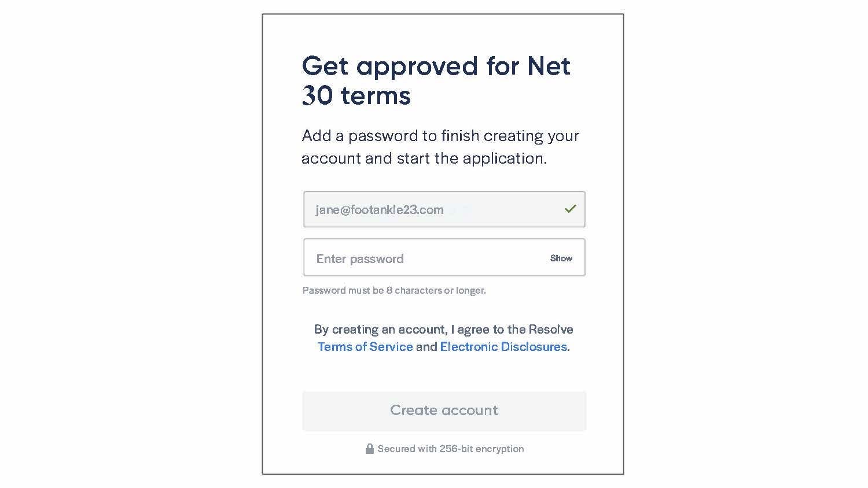The height and width of the screenshot is (488, 868).
Task: Click 'Secured with 256-bit encryption' text
Action: 451,449
